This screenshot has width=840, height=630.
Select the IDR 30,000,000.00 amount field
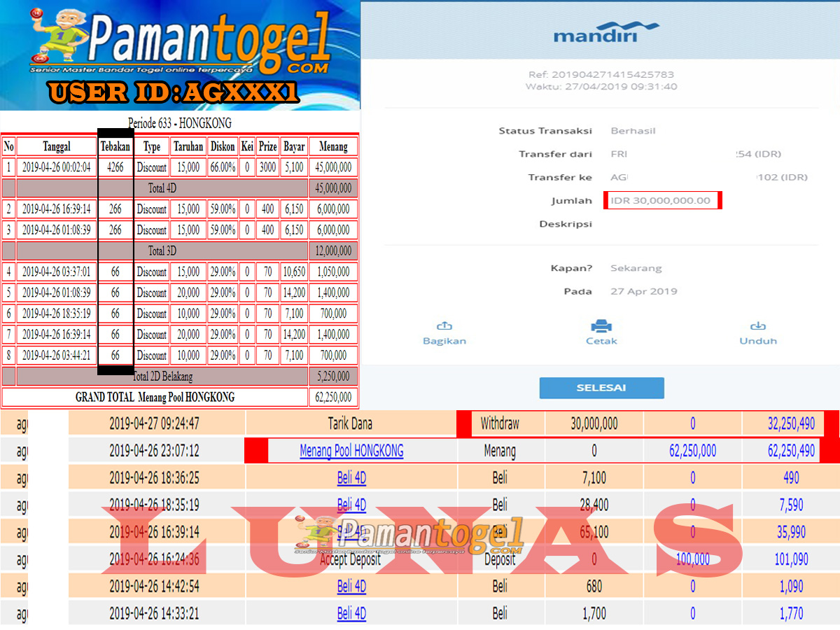click(661, 201)
